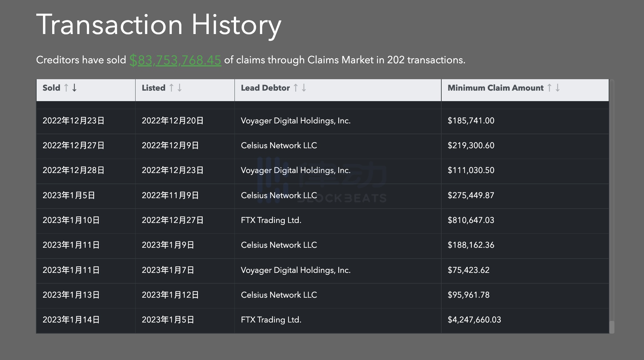Select the $219,300.60 claim amount
Image resolution: width=644 pixels, height=360 pixels.
471,146
